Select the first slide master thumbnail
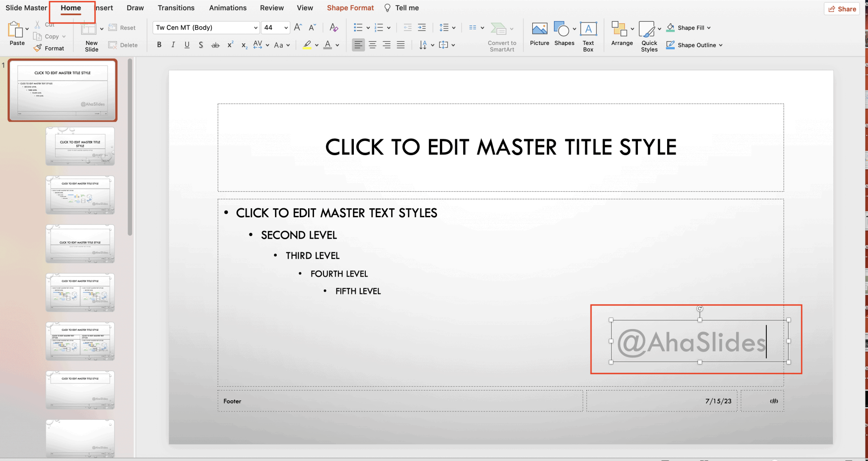868x461 pixels. click(x=62, y=90)
